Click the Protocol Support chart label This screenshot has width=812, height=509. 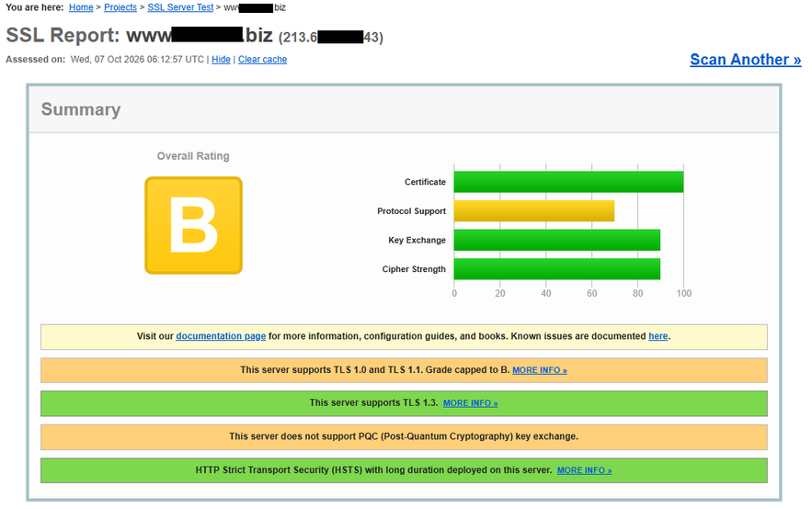tap(411, 211)
